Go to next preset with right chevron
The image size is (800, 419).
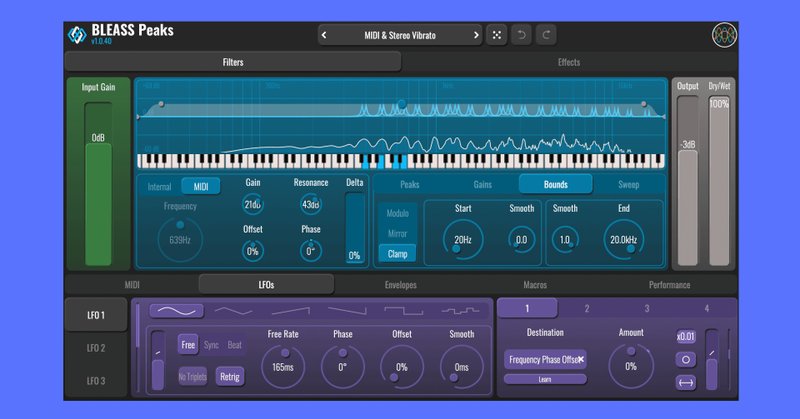[474, 35]
